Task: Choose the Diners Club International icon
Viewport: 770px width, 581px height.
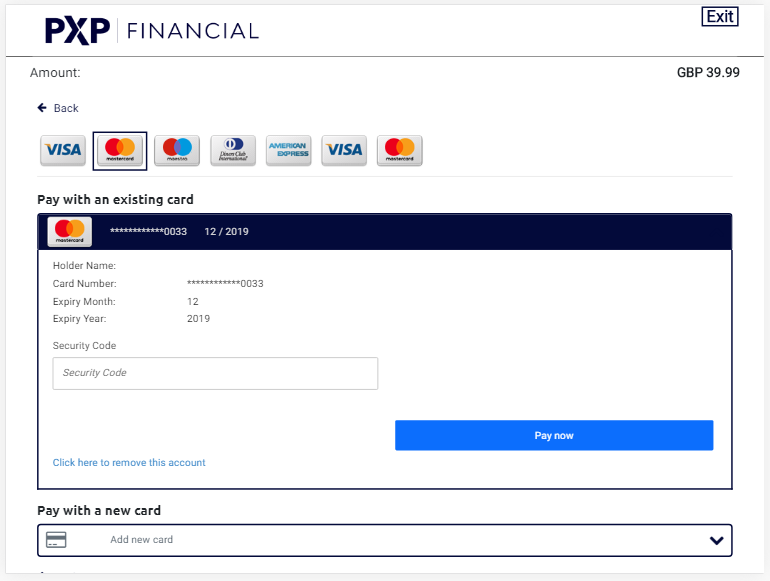Action: click(x=233, y=150)
